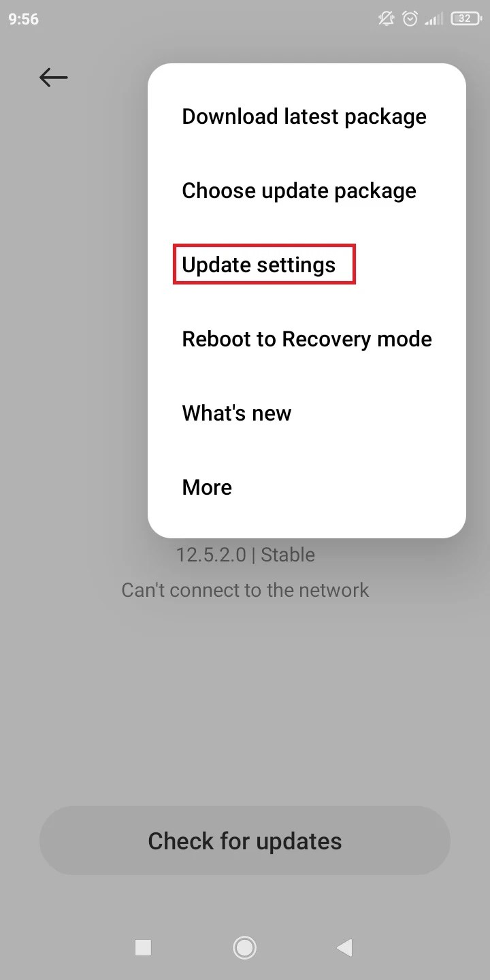Image resolution: width=490 pixels, height=980 pixels.
Task: Tap the Check for updates button
Action: click(x=245, y=840)
